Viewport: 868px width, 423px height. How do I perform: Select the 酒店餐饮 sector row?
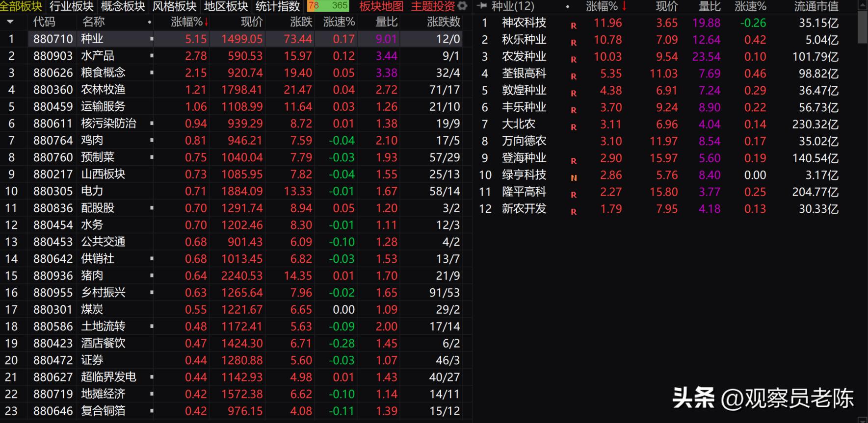(236, 343)
